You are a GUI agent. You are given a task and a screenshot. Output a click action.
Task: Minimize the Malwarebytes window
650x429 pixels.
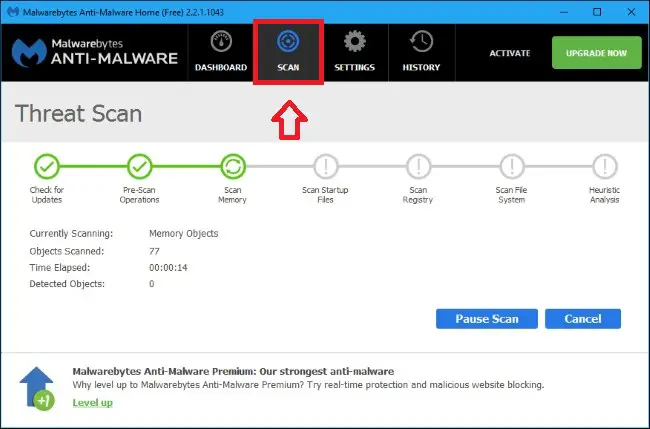pos(564,12)
